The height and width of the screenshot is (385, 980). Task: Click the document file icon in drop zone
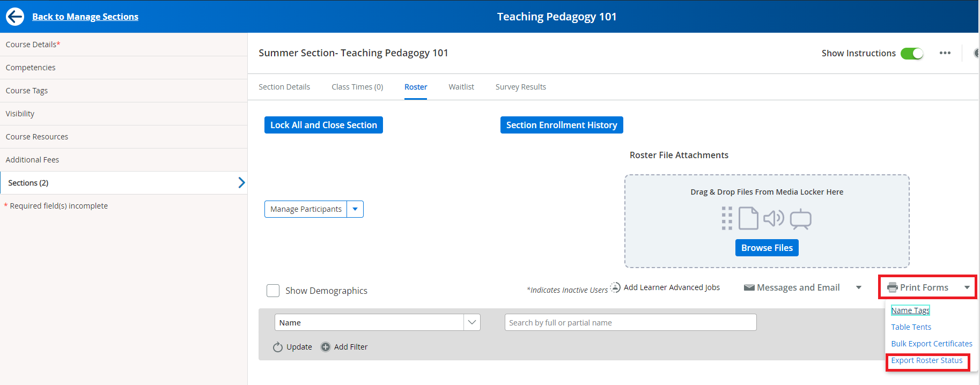748,219
